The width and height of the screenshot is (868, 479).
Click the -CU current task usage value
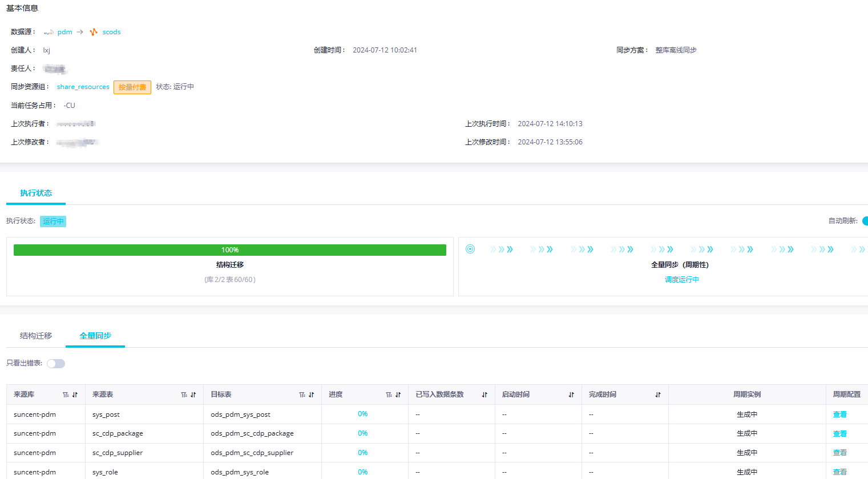[x=70, y=106]
